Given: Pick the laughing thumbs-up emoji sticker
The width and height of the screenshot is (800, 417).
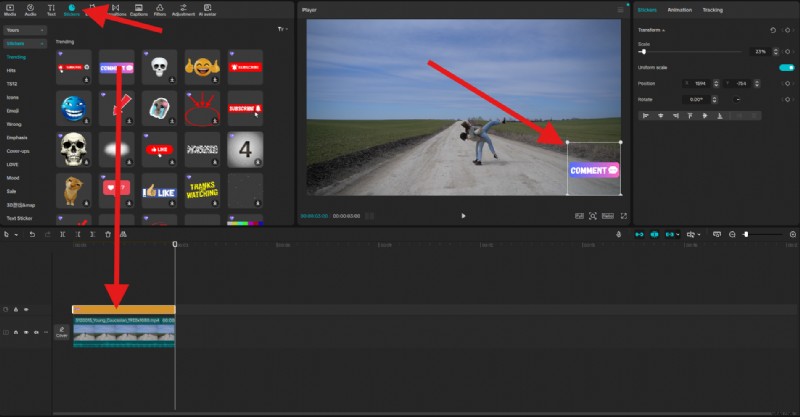Looking at the screenshot, I should (202, 67).
